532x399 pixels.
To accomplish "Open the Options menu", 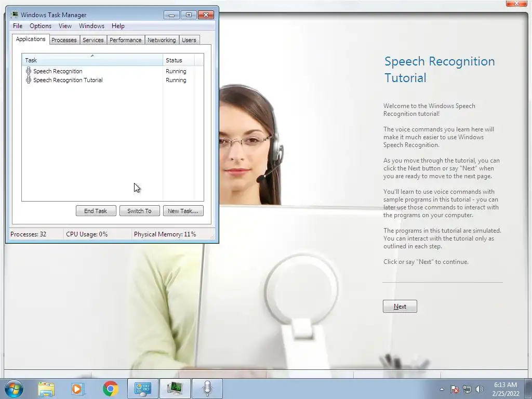I will (x=41, y=26).
